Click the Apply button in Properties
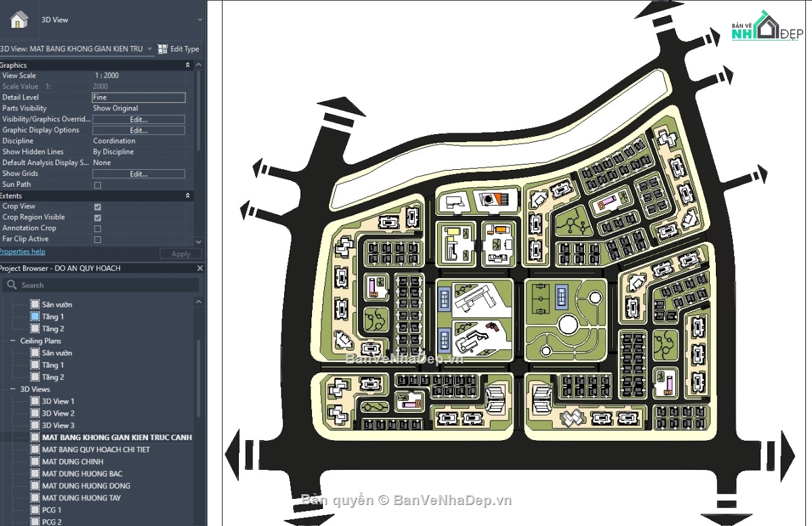 181,254
